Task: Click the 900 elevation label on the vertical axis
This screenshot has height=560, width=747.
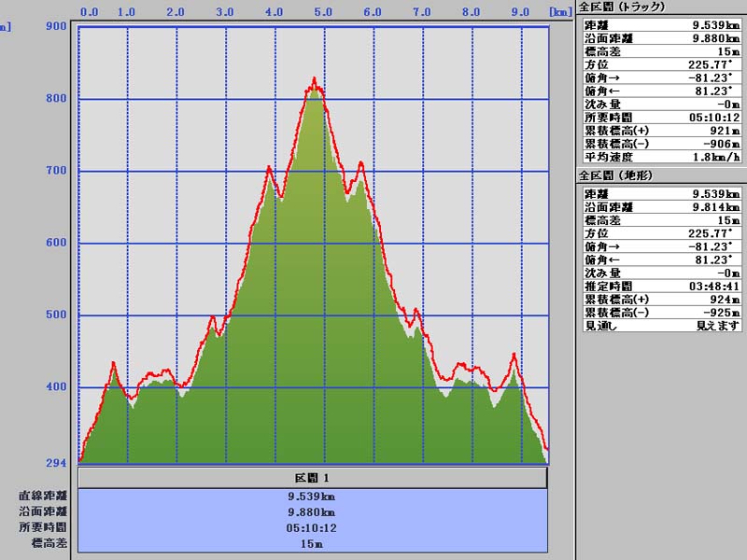Action: (x=56, y=26)
